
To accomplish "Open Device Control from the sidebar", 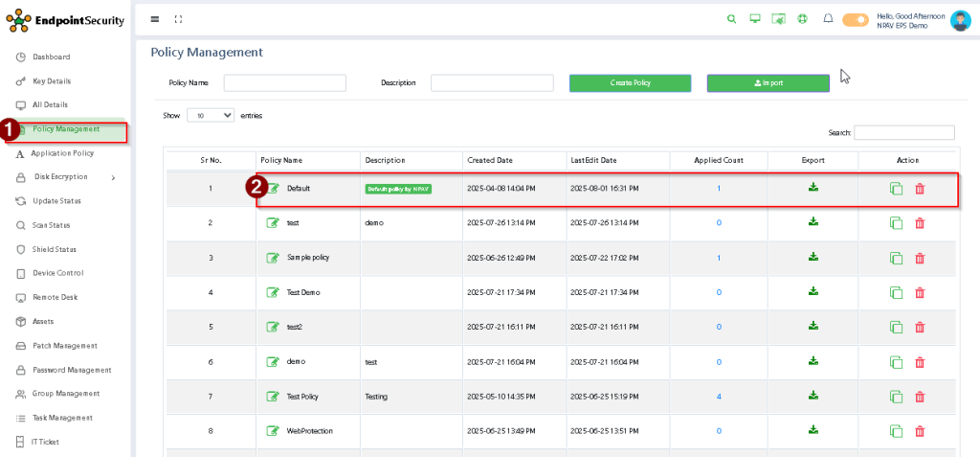I will [x=57, y=273].
